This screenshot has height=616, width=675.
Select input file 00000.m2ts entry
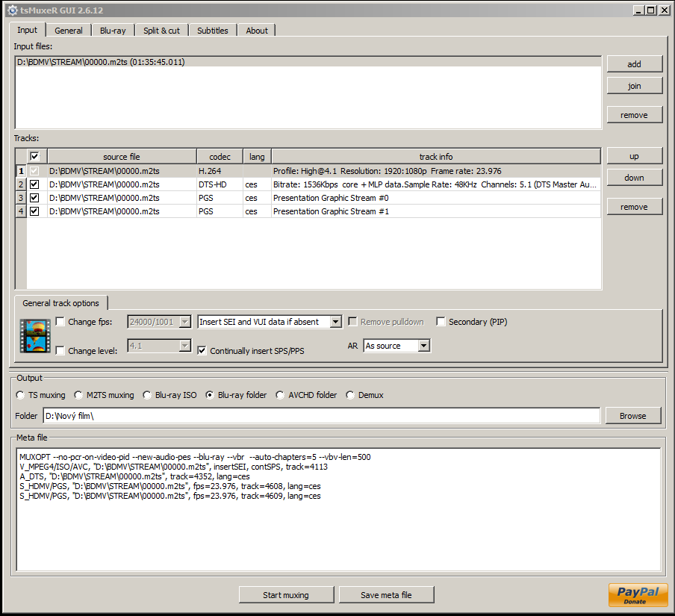308,62
